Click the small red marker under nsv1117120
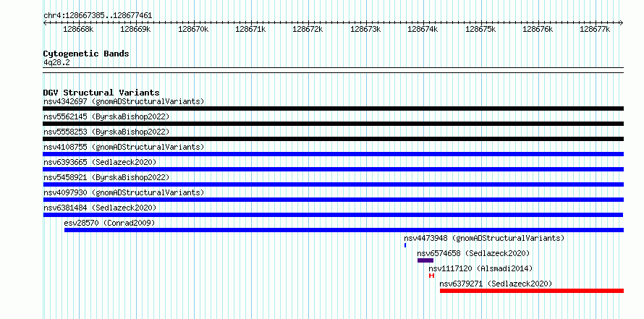Image resolution: width=644 pixels, height=319 pixels. click(432, 276)
